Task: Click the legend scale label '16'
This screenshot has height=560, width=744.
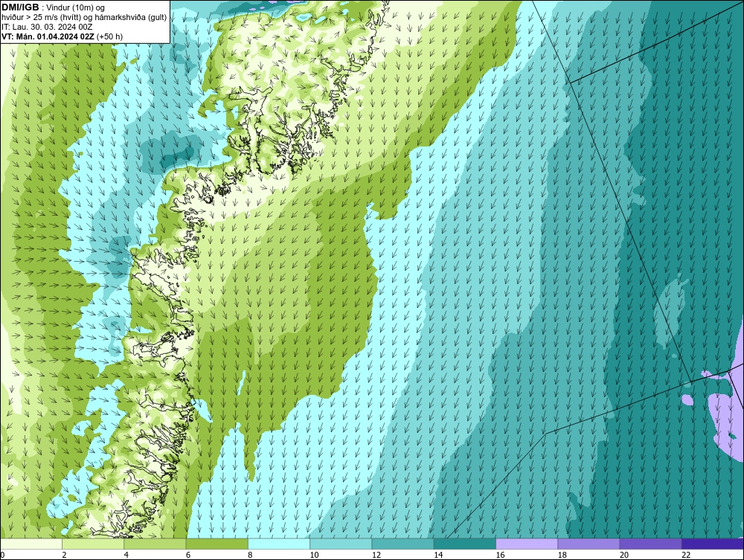Action: 500,555
